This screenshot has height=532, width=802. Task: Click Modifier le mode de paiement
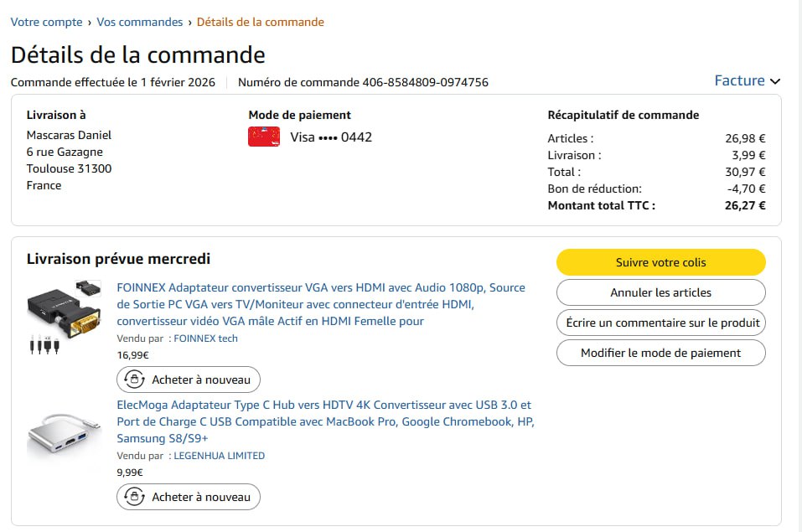click(x=660, y=353)
